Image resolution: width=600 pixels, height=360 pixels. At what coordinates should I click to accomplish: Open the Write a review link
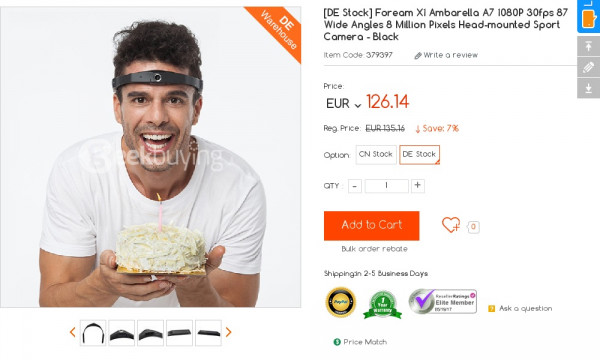446,55
